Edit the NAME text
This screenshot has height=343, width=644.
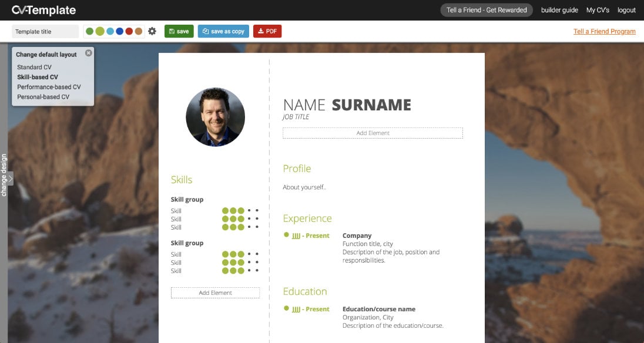pyautogui.click(x=304, y=105)
